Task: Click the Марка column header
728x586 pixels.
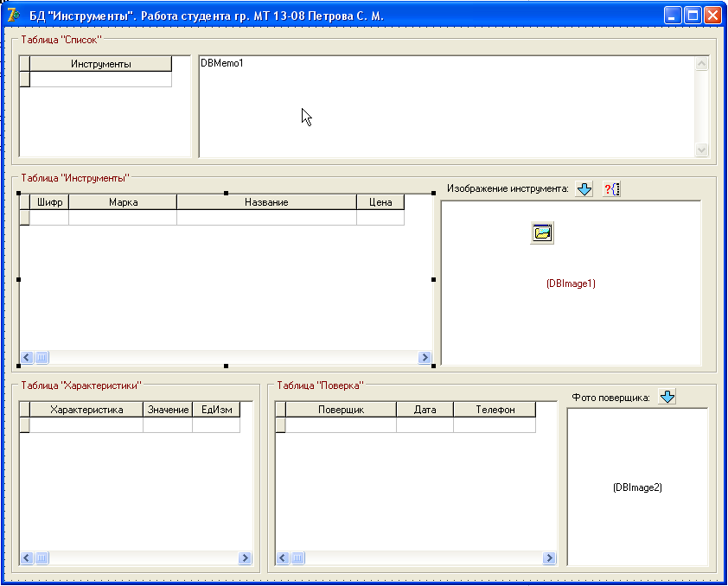Action: pyautogui.click(x=123, y=202)
